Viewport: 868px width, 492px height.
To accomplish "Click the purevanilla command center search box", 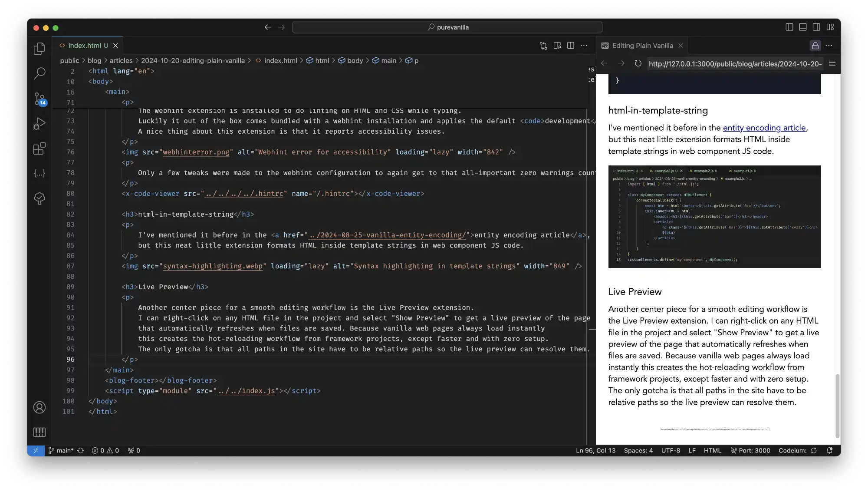I will (447, 27).
